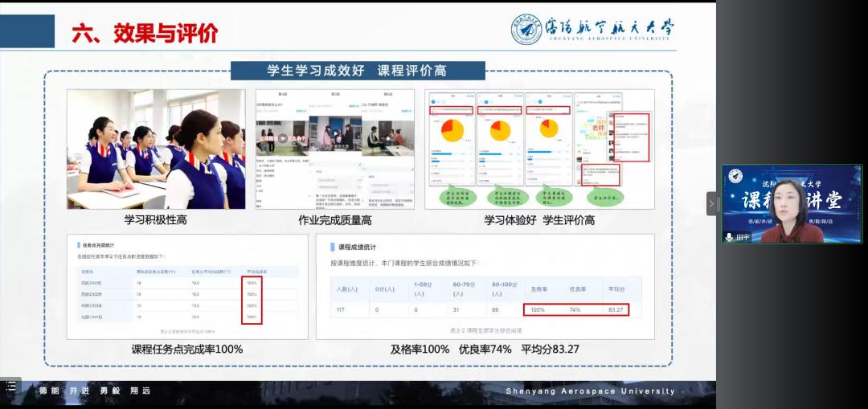Click the third pie chart in survey screenshots

(x=548, y=129)
